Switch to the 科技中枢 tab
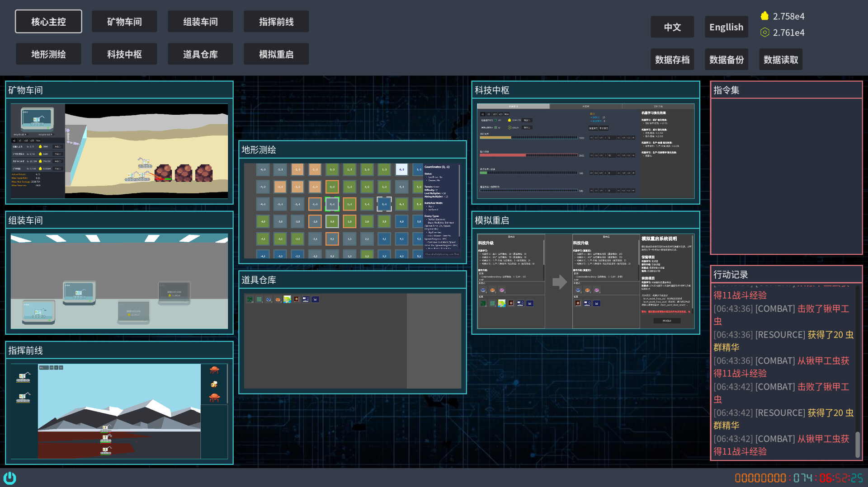The height and width of the screenshot is (487, 868). (124, 54)
